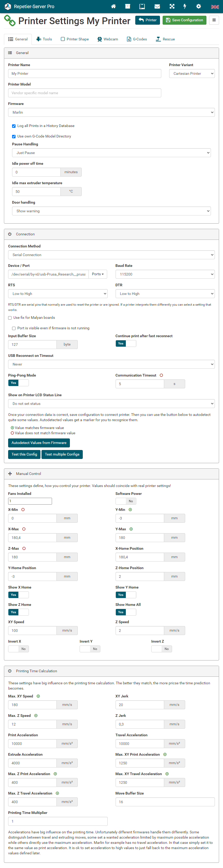The height and width of the screenshot is (868, 223).
Task: Switch to the Webcam tab
Action: (108, 39)
